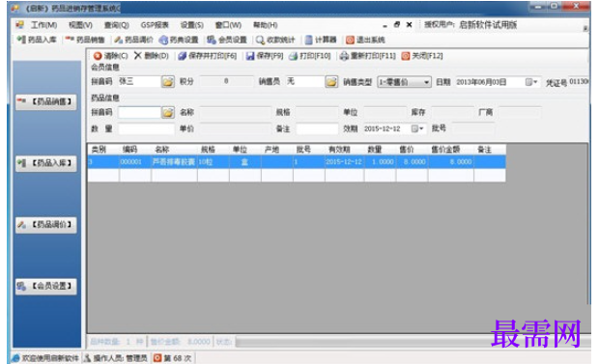Click the empty second row of the grid

coord(297,176)
